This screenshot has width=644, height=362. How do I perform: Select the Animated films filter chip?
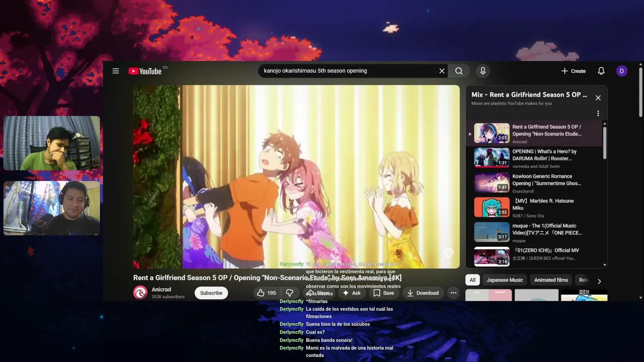551,280
